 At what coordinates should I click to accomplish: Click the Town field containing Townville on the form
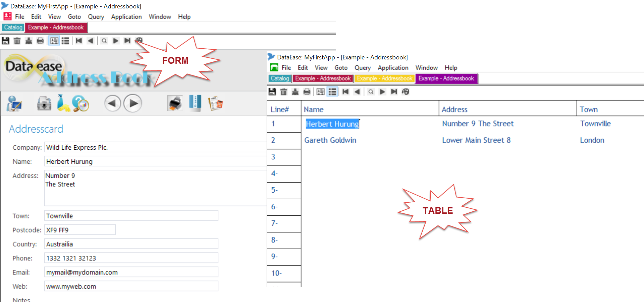[131, 216]
